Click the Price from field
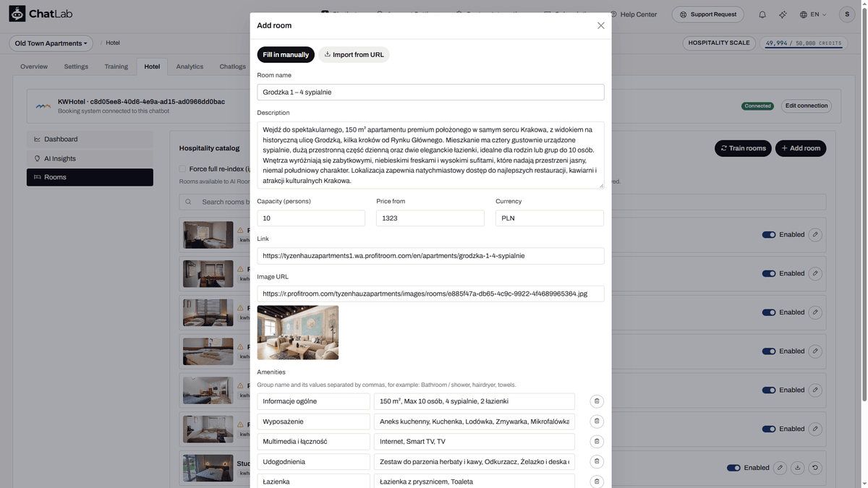Screen dimensions: 868x488 [x=430, y=218]
